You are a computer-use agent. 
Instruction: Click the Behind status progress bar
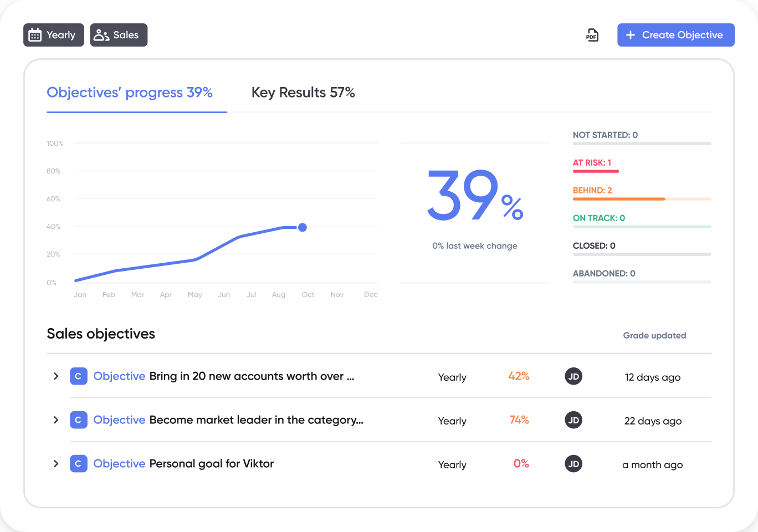click(x=642, y=198)
